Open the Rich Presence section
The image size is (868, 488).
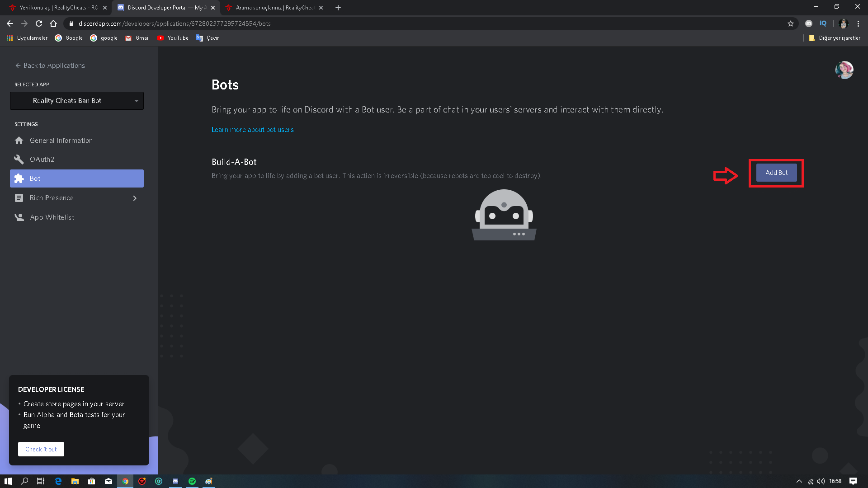pyautogui.click(x=77, y=198)
